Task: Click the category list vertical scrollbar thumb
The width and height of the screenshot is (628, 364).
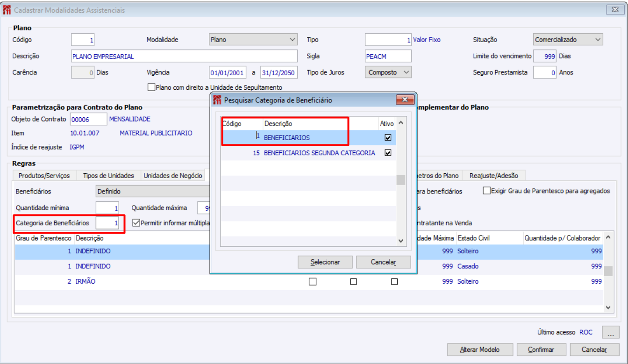Action: pos(401,180)
